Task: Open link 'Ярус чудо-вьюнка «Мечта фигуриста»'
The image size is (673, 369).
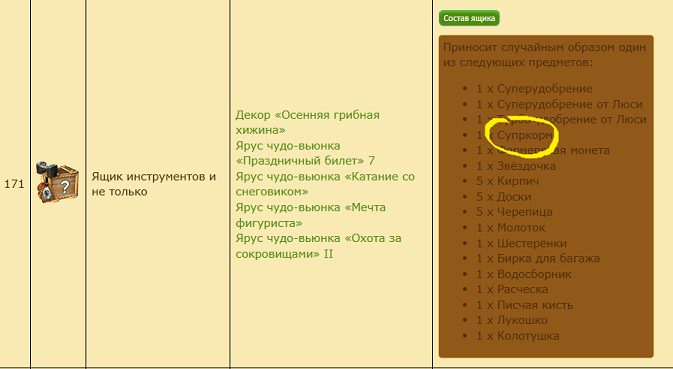Action: click(310, 215)
